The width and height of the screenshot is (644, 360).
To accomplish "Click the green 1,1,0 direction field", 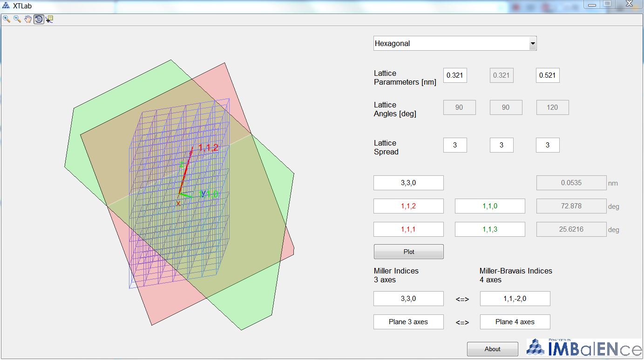I will click(490, 206).
